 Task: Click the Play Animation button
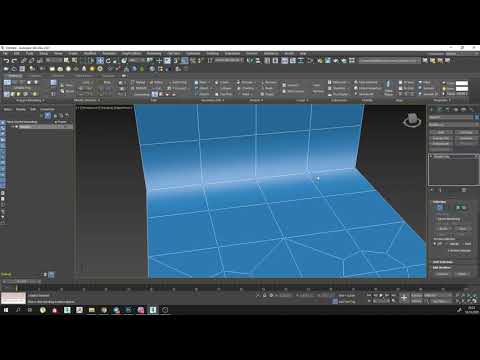pos(381,295)
